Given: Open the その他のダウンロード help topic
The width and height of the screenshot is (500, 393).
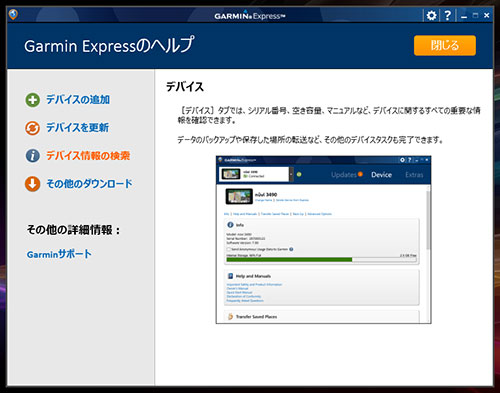Looking at the screenshot, I should 89,184.
